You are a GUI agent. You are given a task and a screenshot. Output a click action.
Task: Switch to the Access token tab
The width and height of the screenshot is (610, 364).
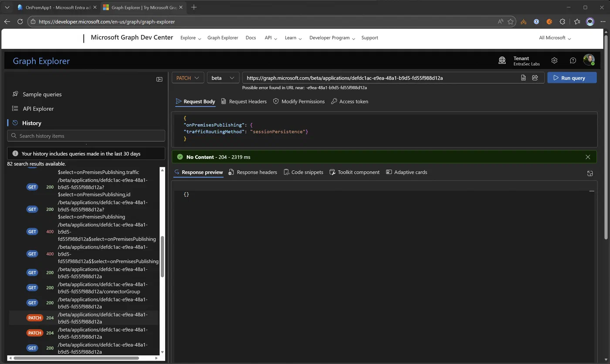tap(349, 101)
